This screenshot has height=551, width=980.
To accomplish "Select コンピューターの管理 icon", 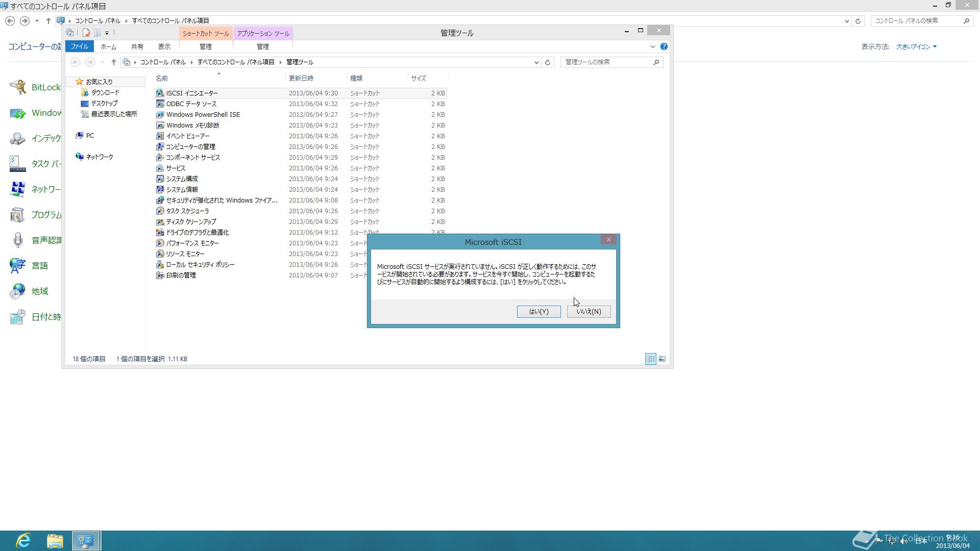I will pyautogui.click(x=160, y=146).
